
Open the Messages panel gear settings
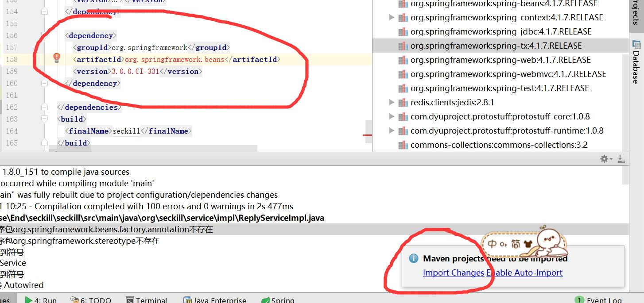point(605,158)
